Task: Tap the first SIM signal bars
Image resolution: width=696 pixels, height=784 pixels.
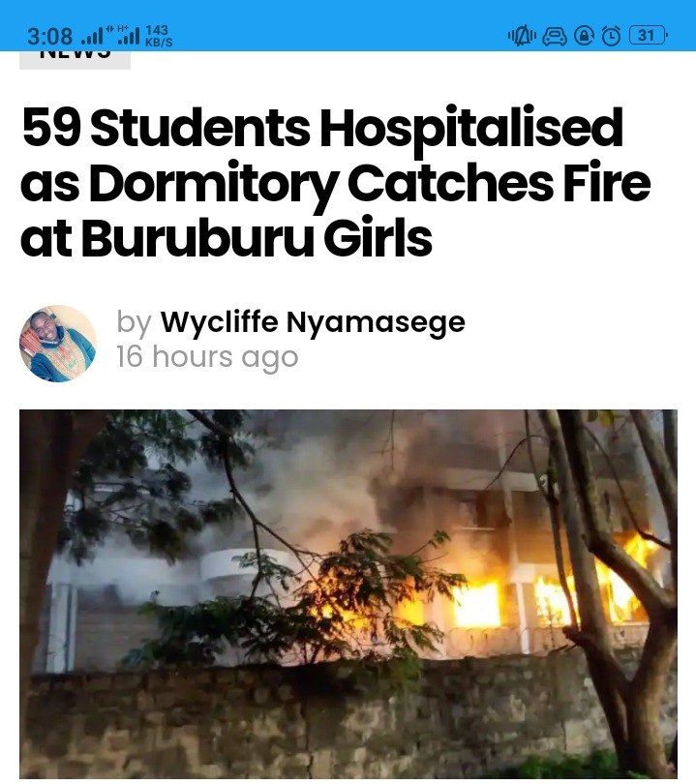Action: 92,37
